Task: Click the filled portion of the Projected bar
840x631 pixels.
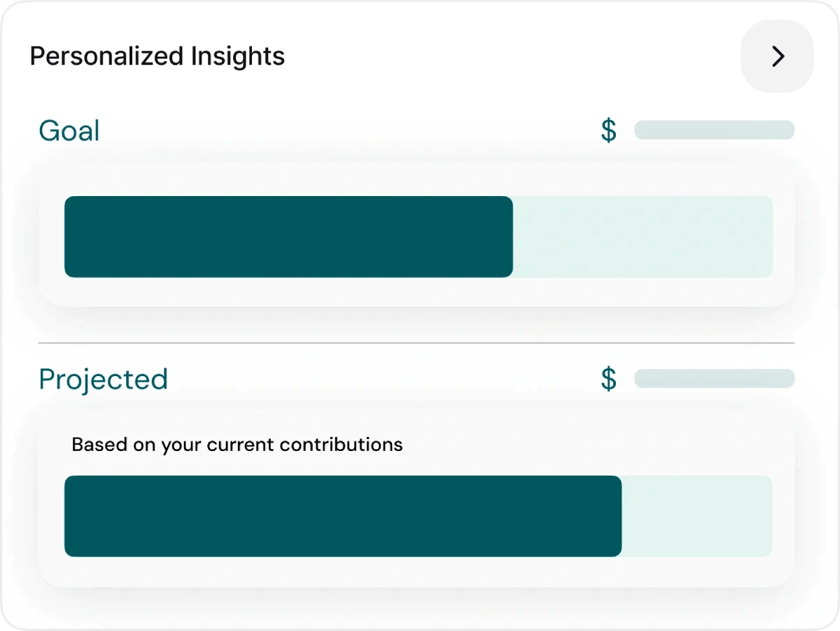Action: point(343,516)
